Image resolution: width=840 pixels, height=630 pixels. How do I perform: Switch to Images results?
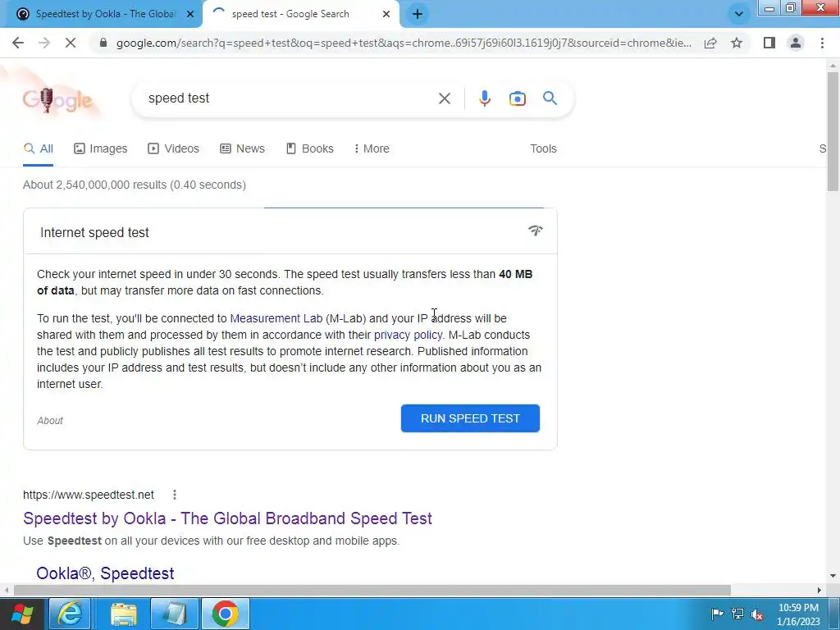[101, 149]
